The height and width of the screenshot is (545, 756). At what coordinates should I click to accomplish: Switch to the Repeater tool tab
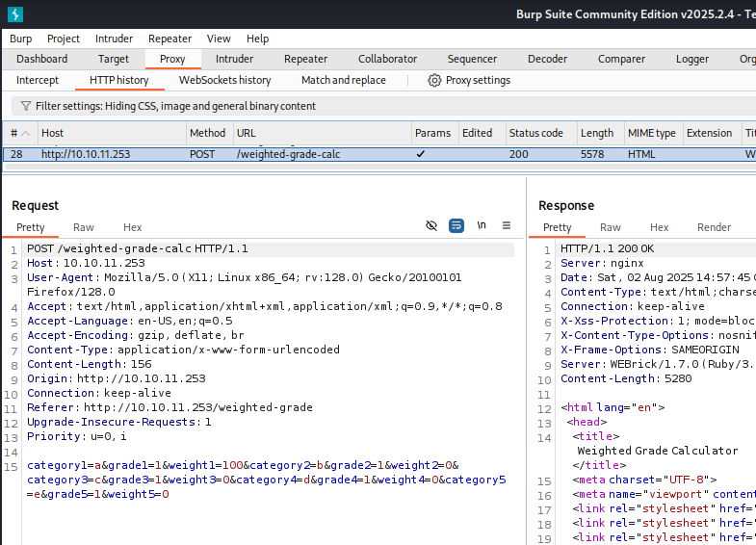[x=305, y=59]
